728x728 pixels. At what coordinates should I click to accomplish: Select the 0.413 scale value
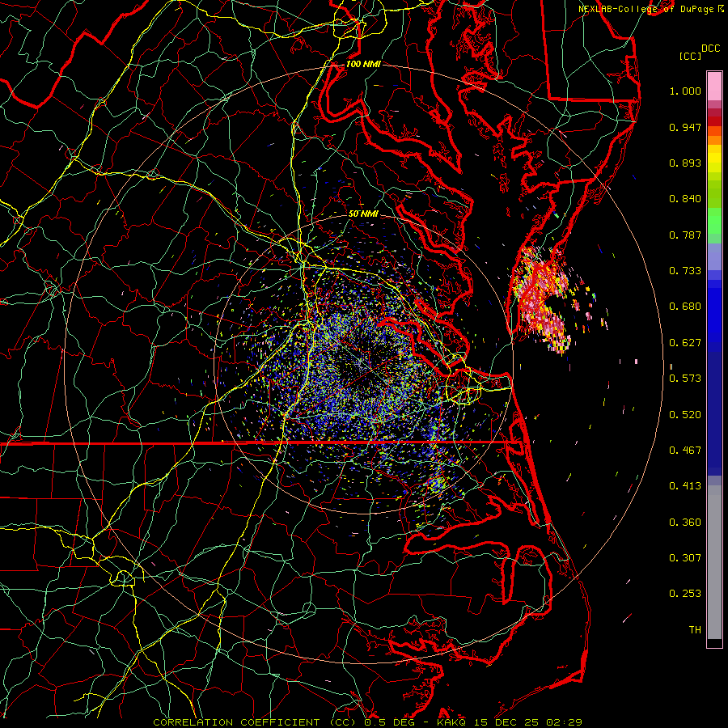[685, 486]
